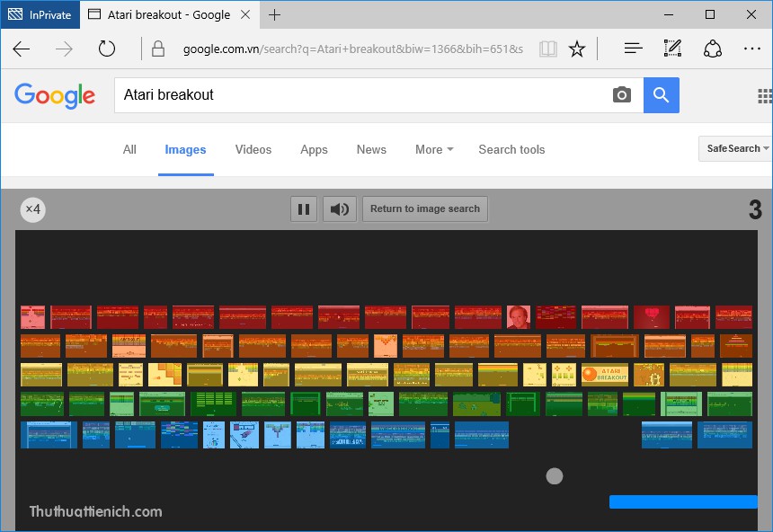This screenshot has width=773, height=532.
Task: Open Edge's more actions menu
Action: [753, 49]
